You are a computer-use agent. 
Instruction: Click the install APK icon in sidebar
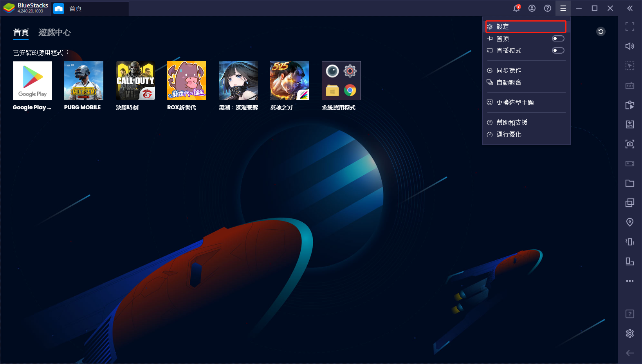(630, 124)
